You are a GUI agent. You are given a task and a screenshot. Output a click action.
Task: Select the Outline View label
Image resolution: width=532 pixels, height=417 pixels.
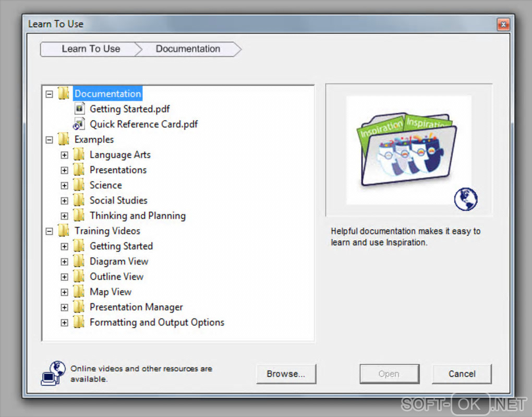(x=116, y=277)
